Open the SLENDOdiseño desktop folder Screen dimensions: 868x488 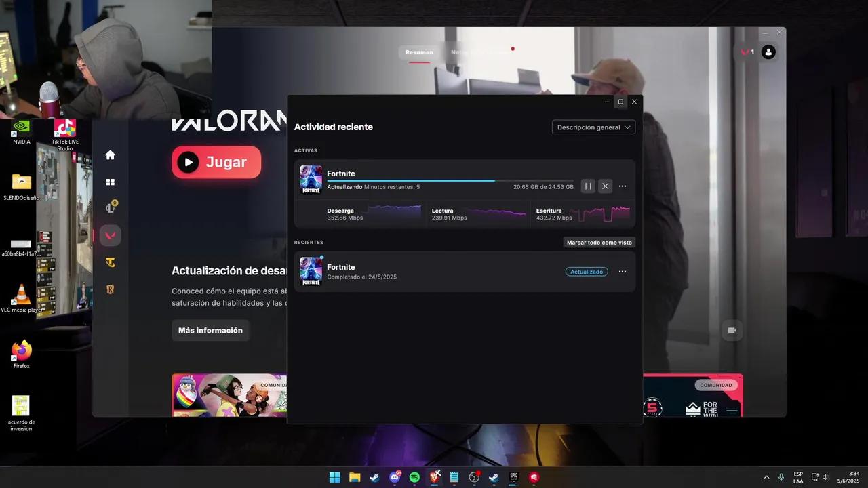[21, 187]
